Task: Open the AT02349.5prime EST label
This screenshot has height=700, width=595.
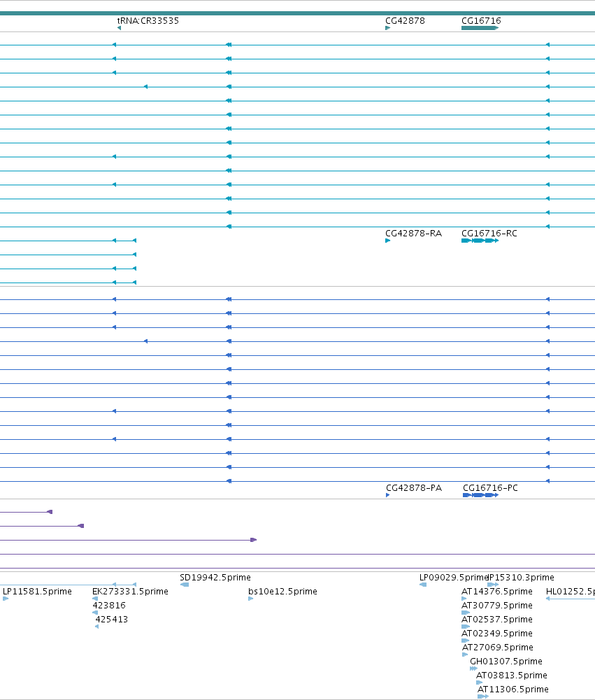Action: 497,633
